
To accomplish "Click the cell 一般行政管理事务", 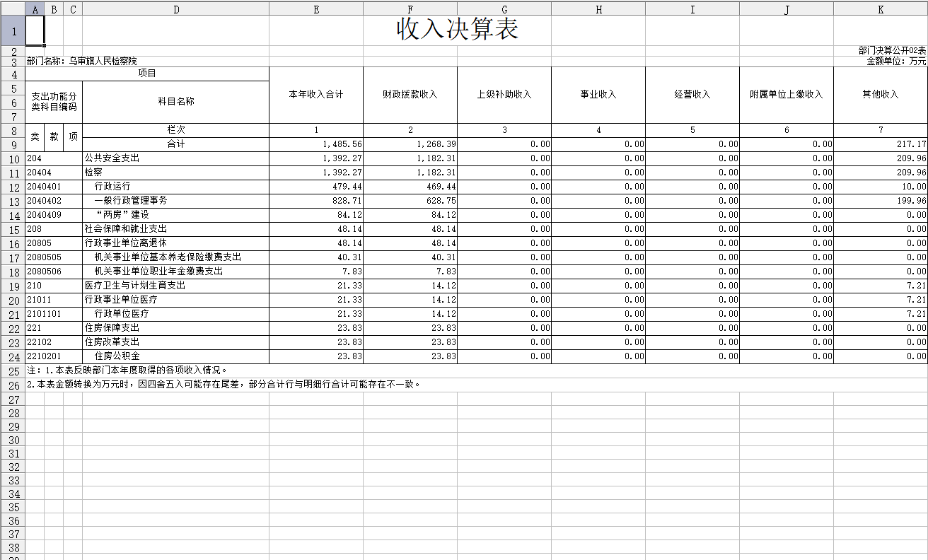I will point(176,201).
